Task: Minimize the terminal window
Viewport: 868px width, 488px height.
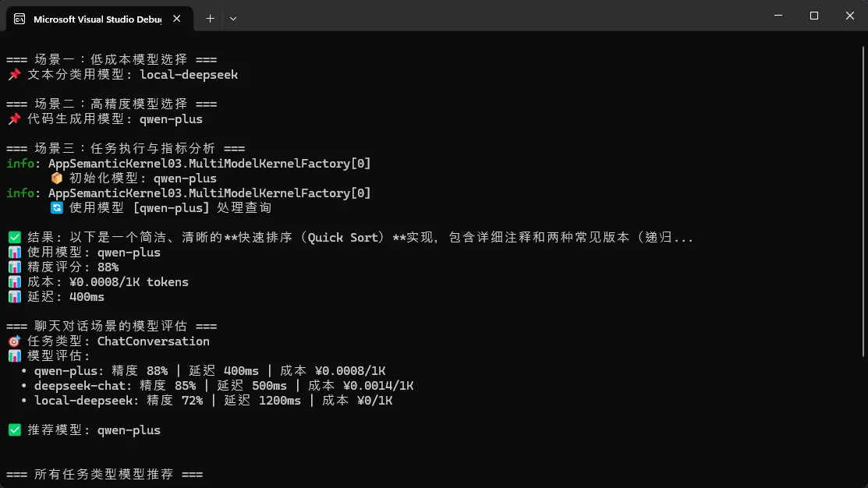Action: (778, 16)
